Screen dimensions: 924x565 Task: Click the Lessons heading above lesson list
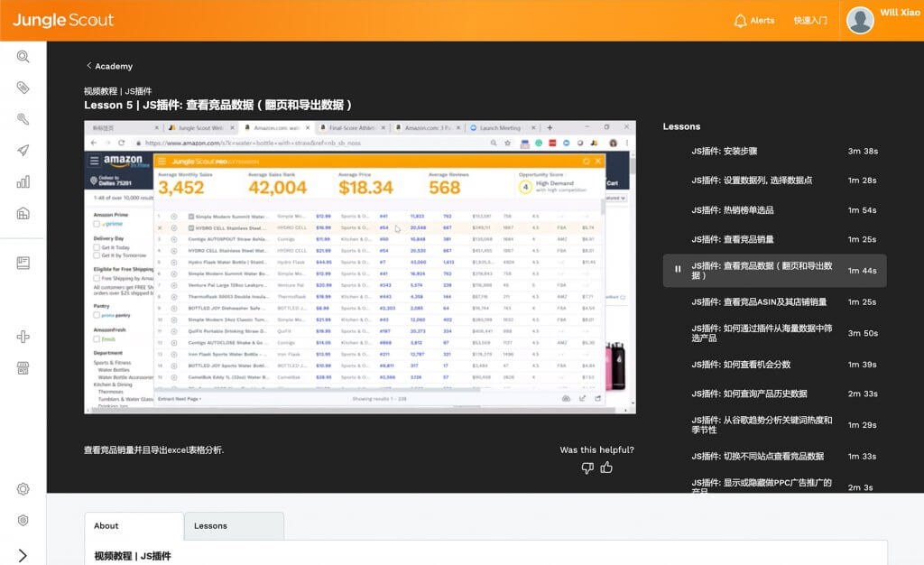coord(682,126)
